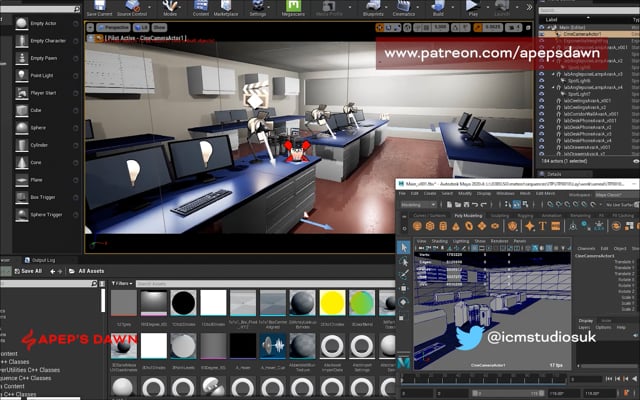This screenshot has height=400, width=640.
Task: Click the polygon torus icon in Maya shelf
Action: click(469, 226)
